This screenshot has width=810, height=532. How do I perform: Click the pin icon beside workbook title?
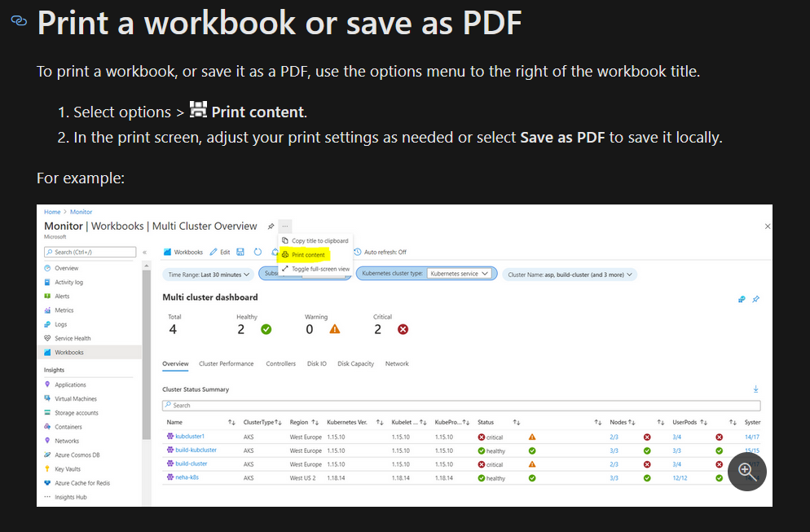tap(271, 226)
